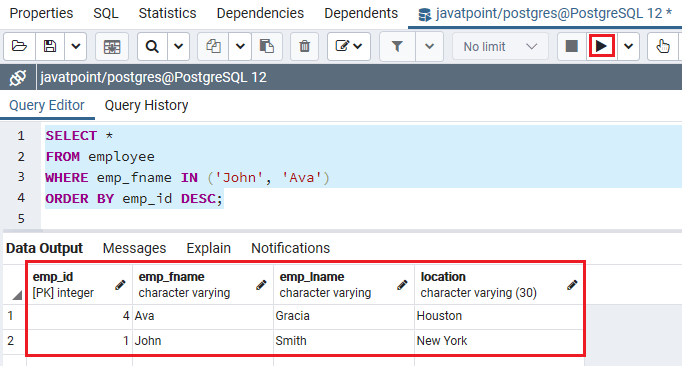Select the Query Editor tab
The width and height of the screenshot is (682, 366).
coord(47,105)
